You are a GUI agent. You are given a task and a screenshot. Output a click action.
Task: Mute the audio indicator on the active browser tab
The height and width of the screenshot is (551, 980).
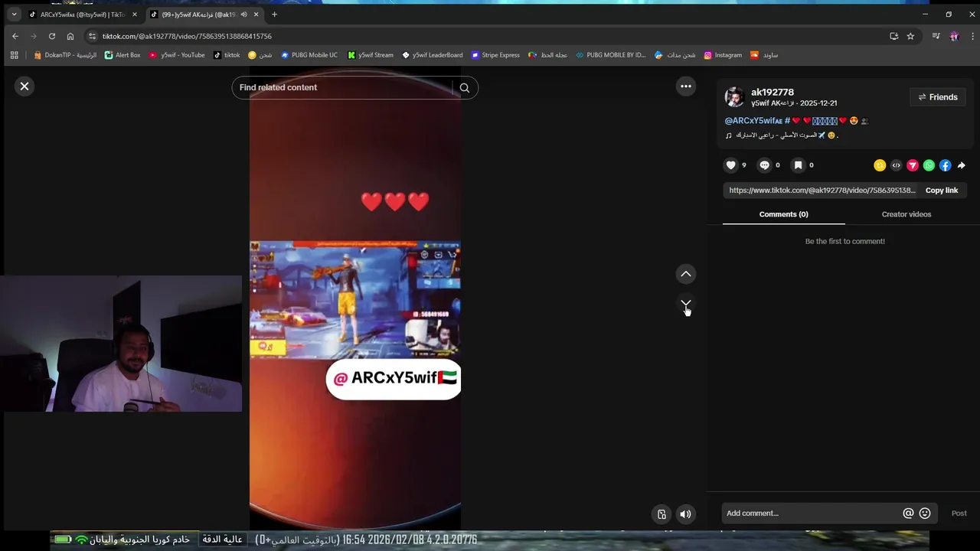coord(244,15)
